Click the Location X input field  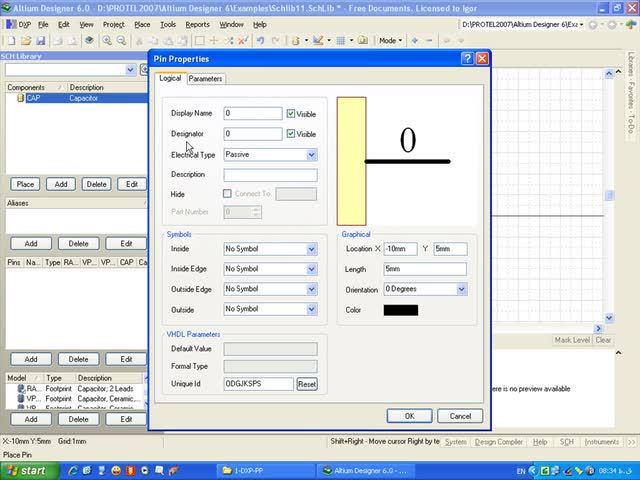pos(400,249)
